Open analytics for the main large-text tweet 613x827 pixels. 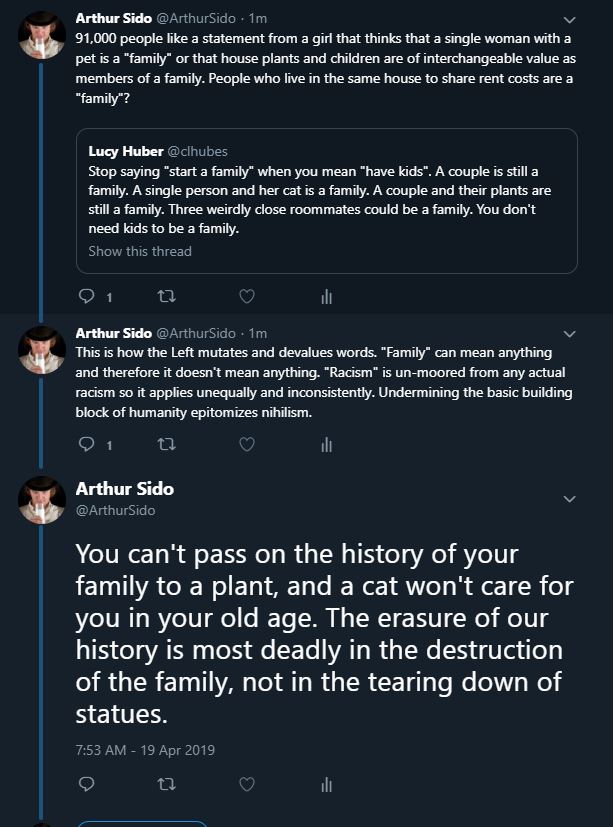tap(326, 784)
